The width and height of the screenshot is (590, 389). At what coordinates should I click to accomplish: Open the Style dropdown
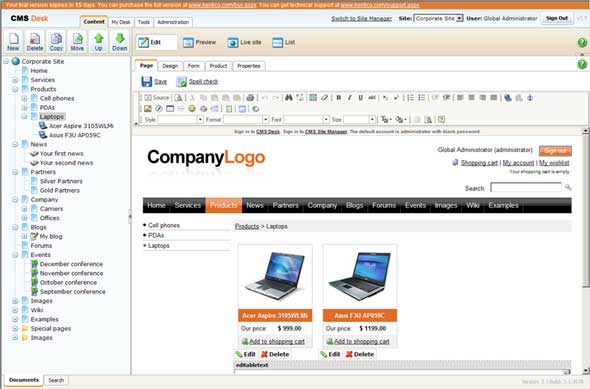coord(181,119)
